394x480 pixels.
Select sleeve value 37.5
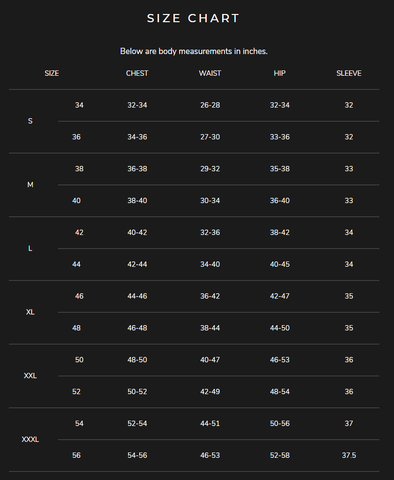pos(349,455)
